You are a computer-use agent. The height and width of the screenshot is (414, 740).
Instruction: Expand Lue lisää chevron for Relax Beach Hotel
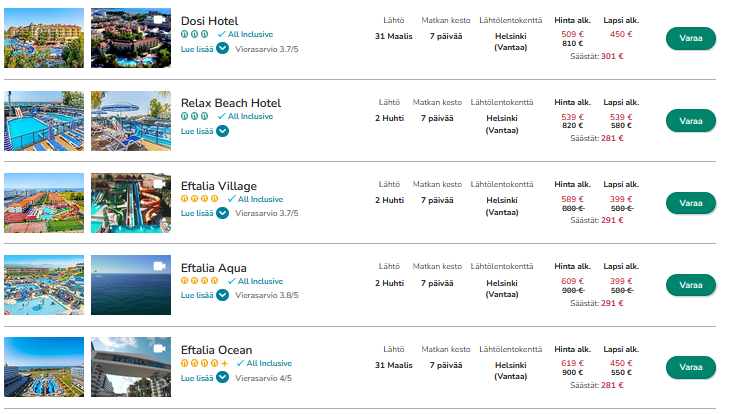[x=223, y=131]
